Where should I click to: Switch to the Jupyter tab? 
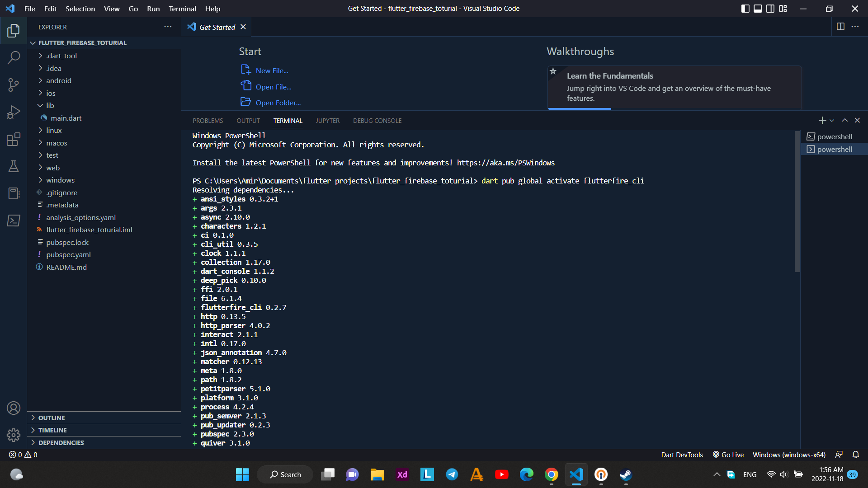(x=327, y=121)
